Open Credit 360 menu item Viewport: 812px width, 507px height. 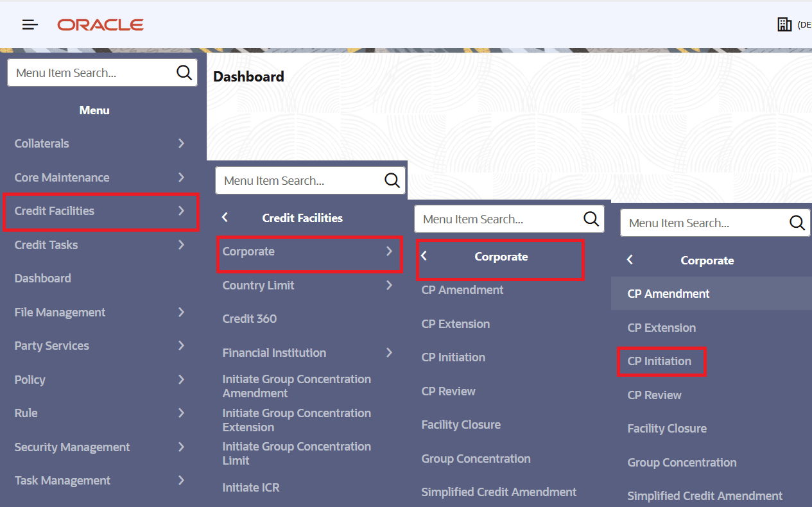point(250,318)
